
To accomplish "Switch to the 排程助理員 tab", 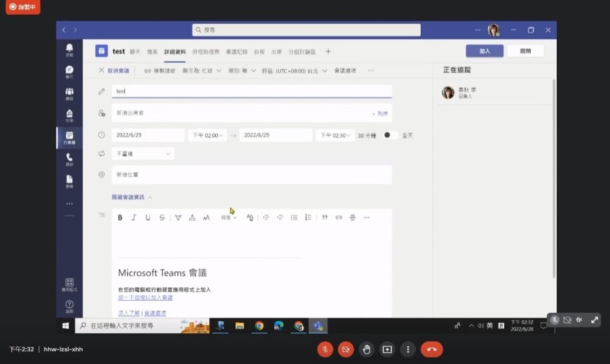I will [205, 52].
